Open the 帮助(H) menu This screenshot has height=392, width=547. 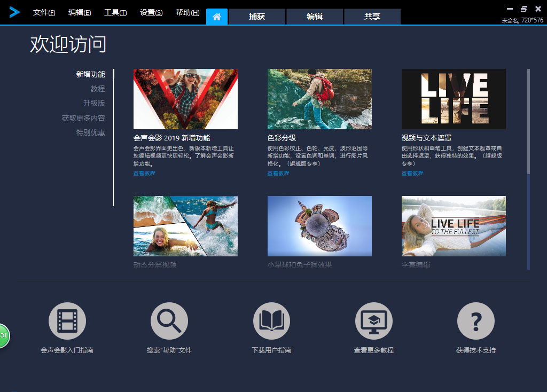click(x=187, y=13)
